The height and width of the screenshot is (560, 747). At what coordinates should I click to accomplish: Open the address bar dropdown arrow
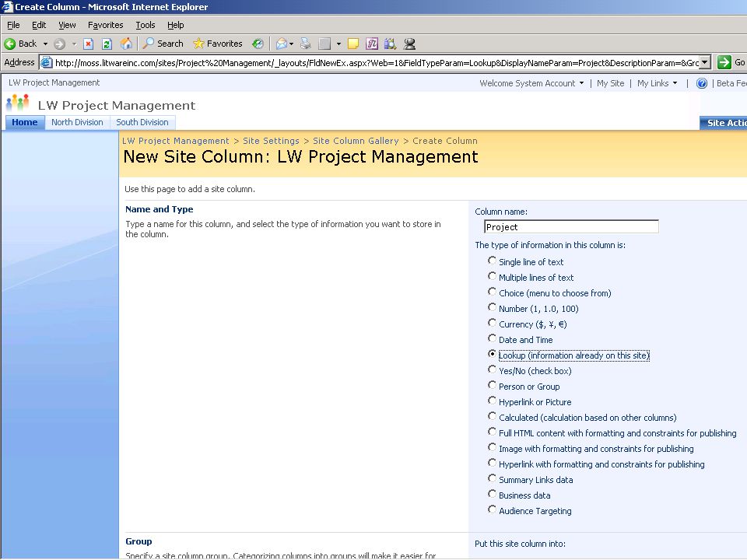(x=705, y=62)
